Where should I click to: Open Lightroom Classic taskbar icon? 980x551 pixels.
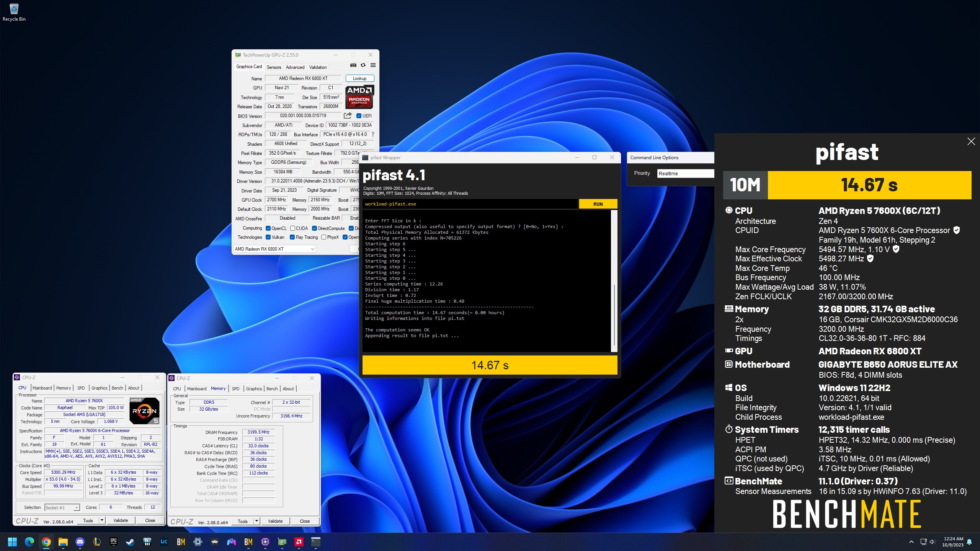click(x=164, y=542)
